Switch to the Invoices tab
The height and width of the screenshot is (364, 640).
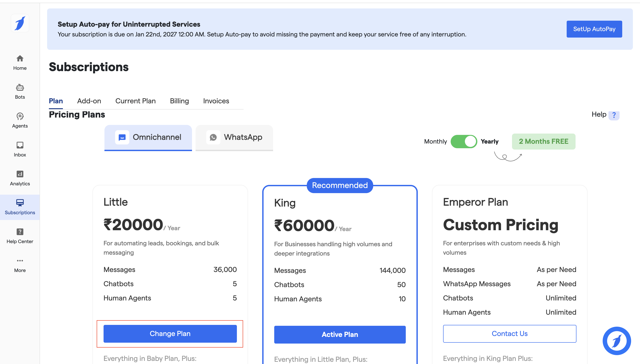216,101
